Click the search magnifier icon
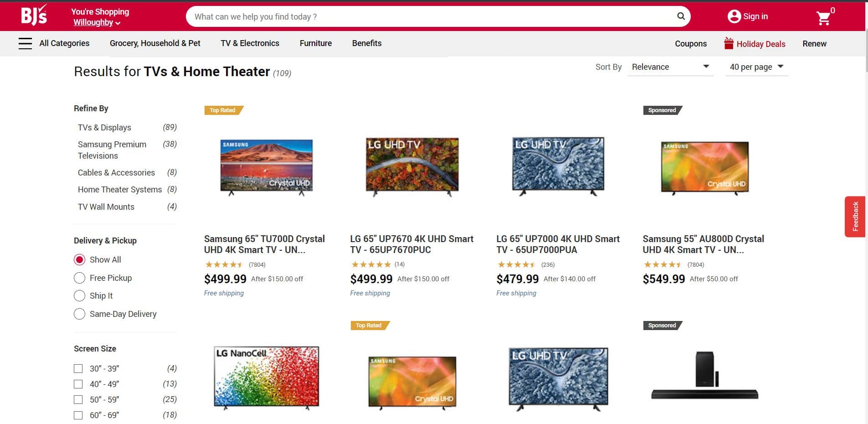This screenshot has height=424, width=868. tap(681, 16)
